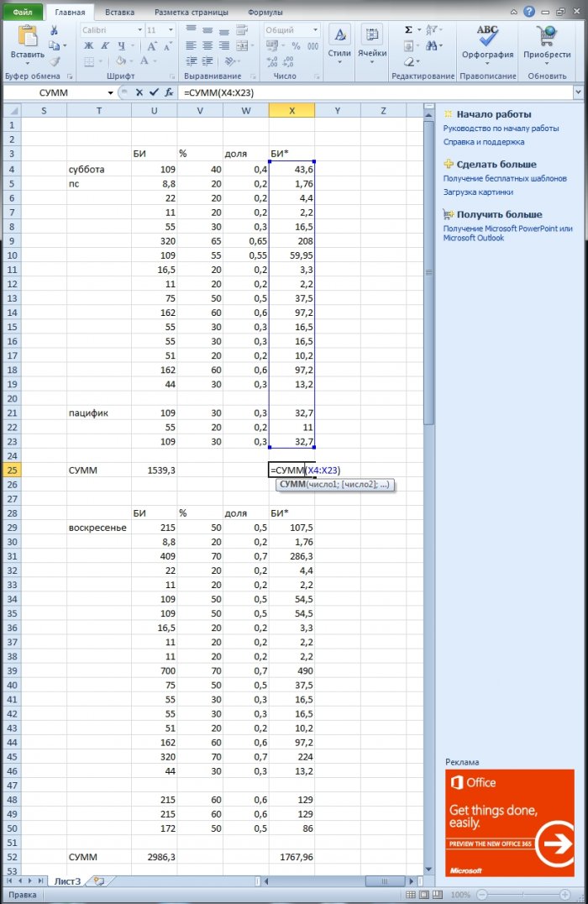This screenshot has height=904, width=588.
Task: Click decrease indent icon
Action: [191, 61]
